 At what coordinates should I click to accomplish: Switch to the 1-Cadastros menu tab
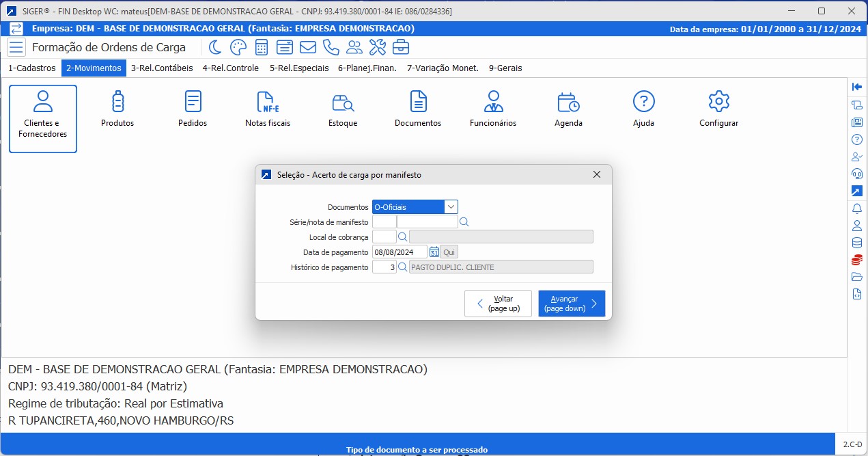(x=31, y=68)
